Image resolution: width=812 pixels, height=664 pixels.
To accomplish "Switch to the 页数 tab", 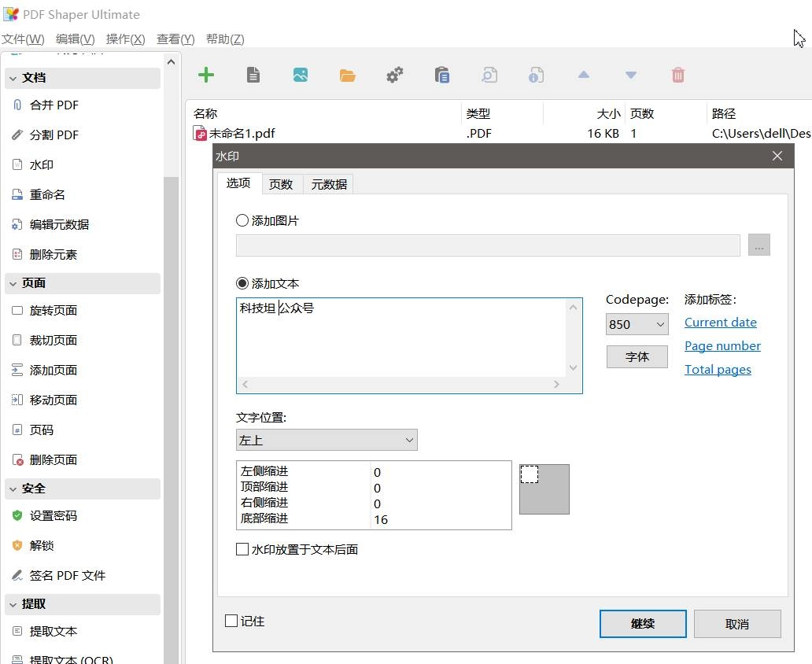I will pyautogui.click(x=281, y=184).
